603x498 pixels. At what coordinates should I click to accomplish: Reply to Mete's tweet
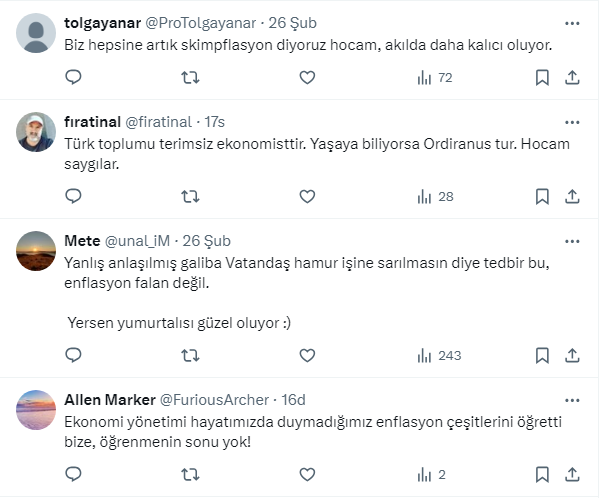coord(73,355)
